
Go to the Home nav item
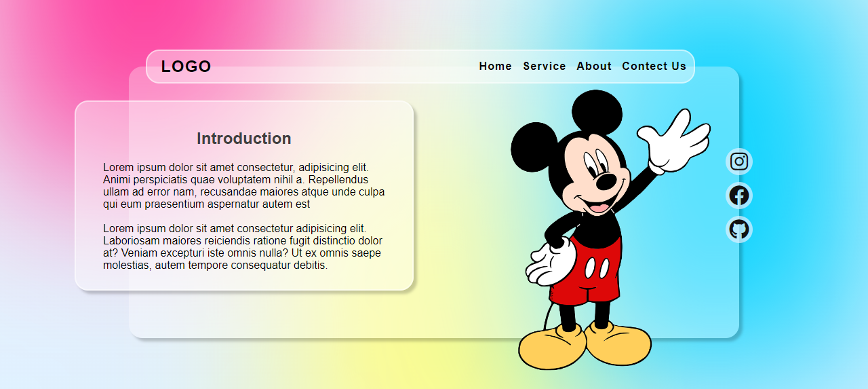coord(496,66)
